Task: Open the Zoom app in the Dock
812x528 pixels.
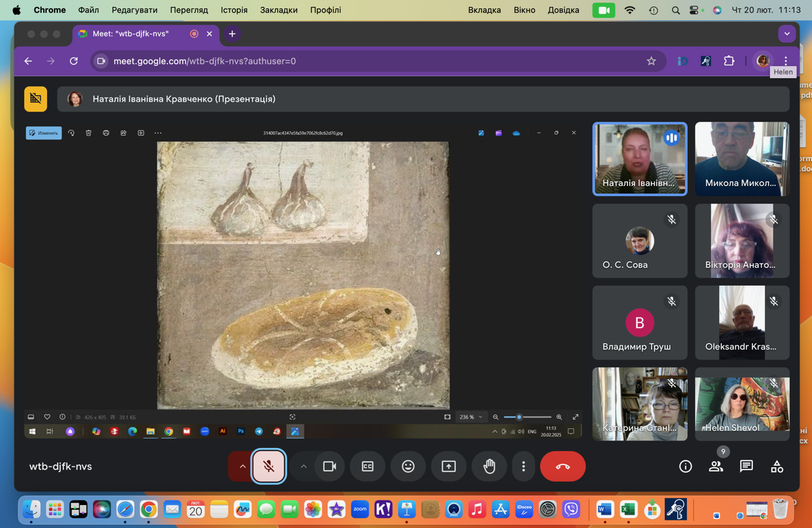Action: 360,509
